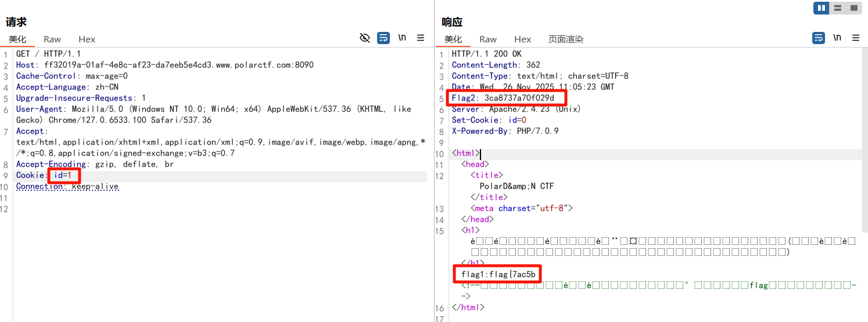Click Flag2: 3ca8737a70f029d header
868x322 pixels.
503,98
